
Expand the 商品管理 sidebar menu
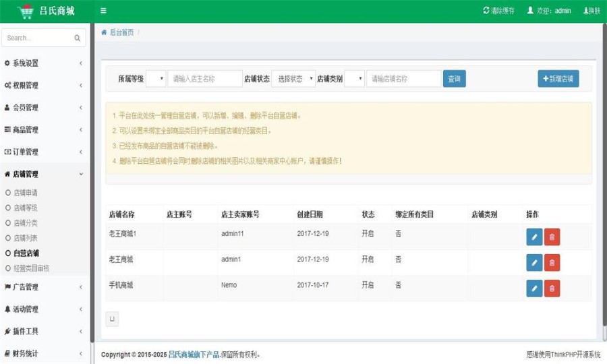coord(44,129)
